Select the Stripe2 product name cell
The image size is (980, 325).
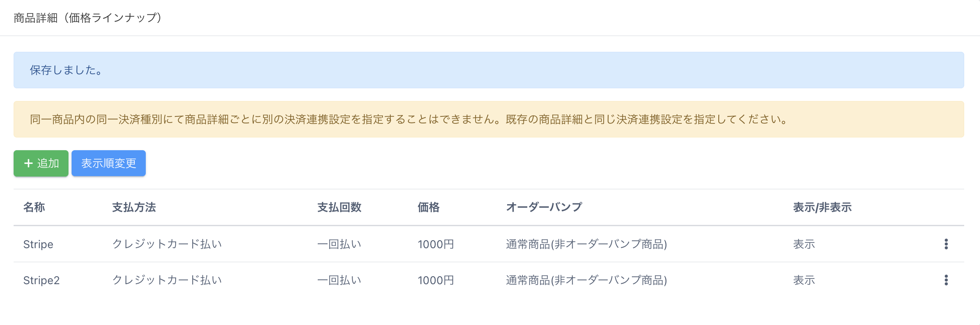(41, 280)
